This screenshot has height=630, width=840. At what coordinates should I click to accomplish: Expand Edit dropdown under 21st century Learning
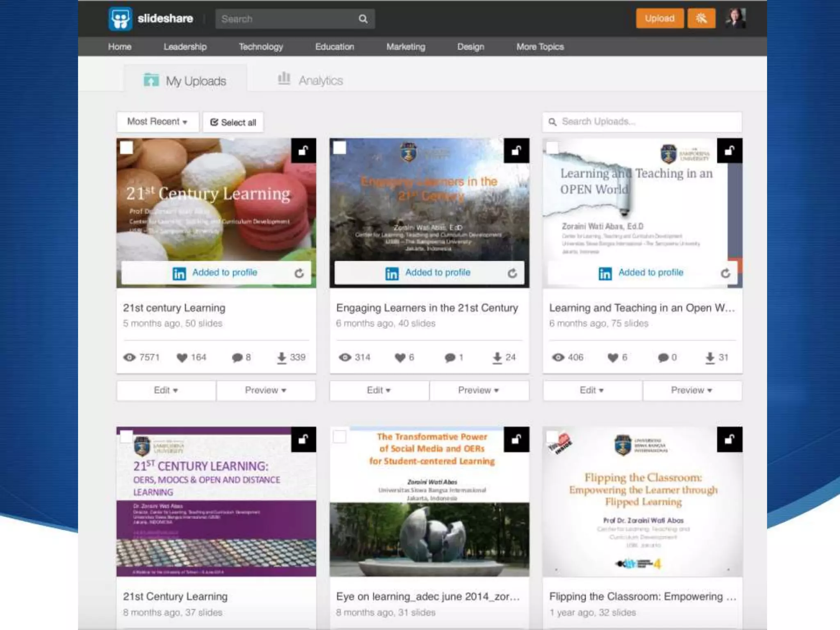[x=166, y=390]
